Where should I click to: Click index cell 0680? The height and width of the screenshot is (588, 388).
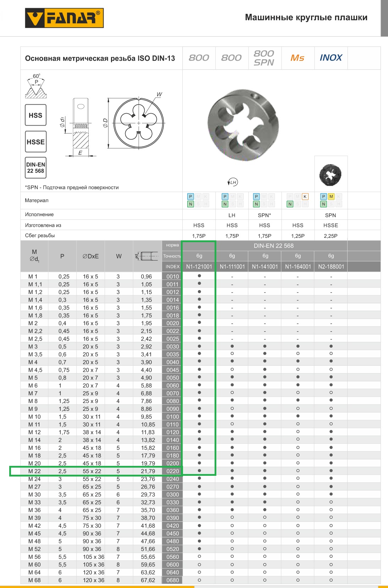[x=173, y=580]
